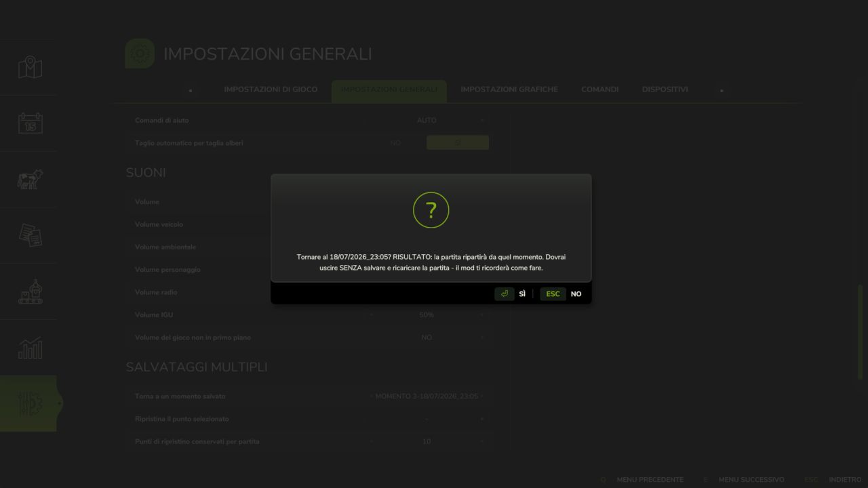Click the SUONI section heading
Image resolution: width=868 pixels, height=488 pixels.
pos(146,173)
